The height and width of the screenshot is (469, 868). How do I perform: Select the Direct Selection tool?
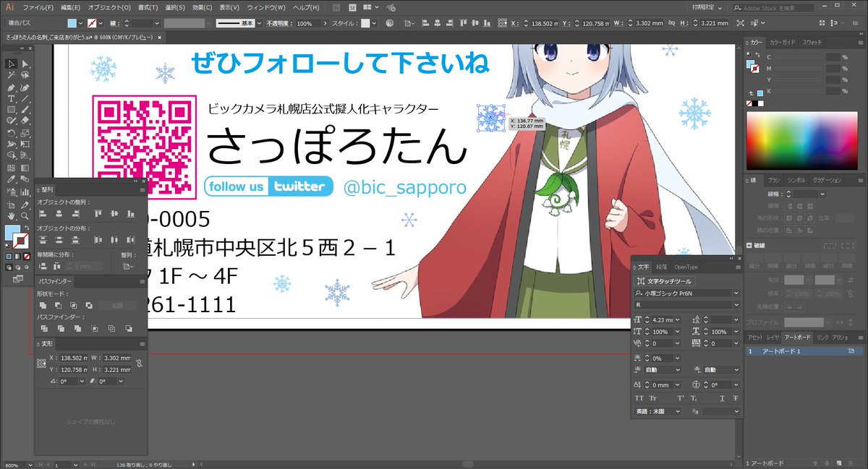25,64
